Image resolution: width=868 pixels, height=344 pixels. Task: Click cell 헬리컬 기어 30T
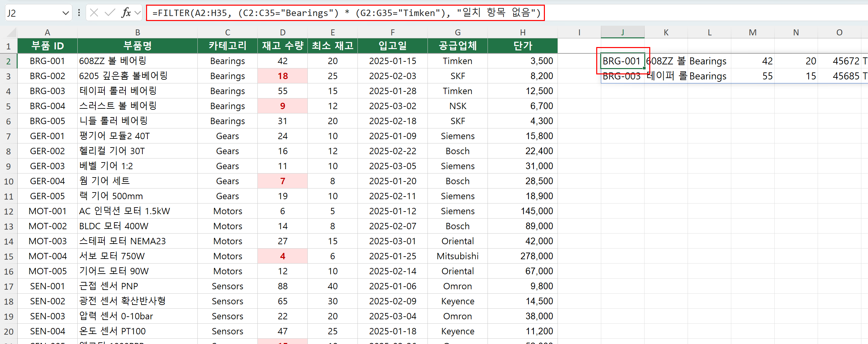tap(137, 151)
